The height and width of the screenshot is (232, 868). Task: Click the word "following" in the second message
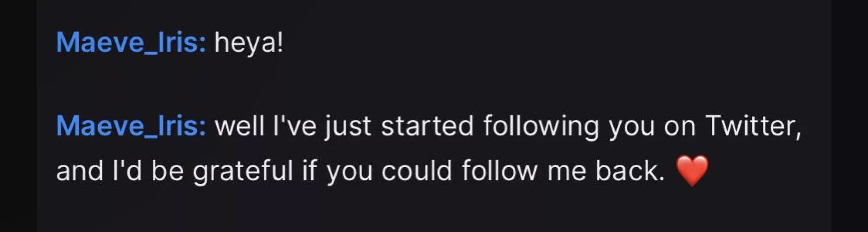tap(541, 127)
